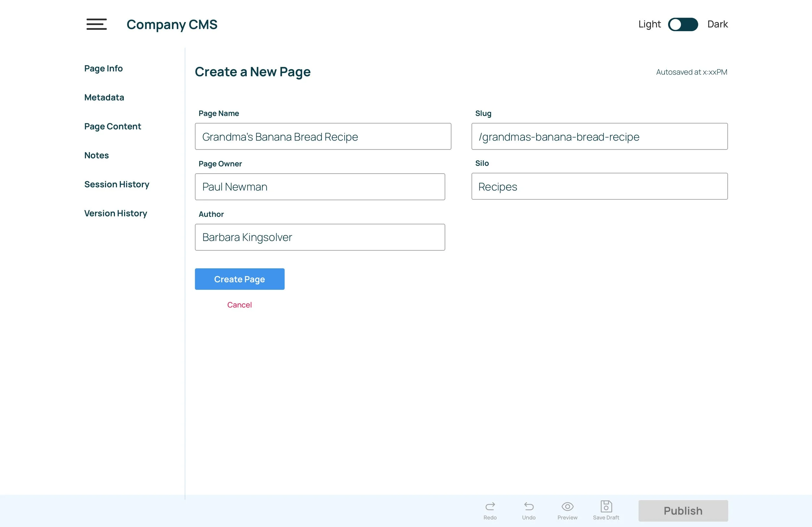Image resolution: width=812 pixels, height=527 pixels.
Task: Click the Redo arrow icon
Action: point(490,506)
